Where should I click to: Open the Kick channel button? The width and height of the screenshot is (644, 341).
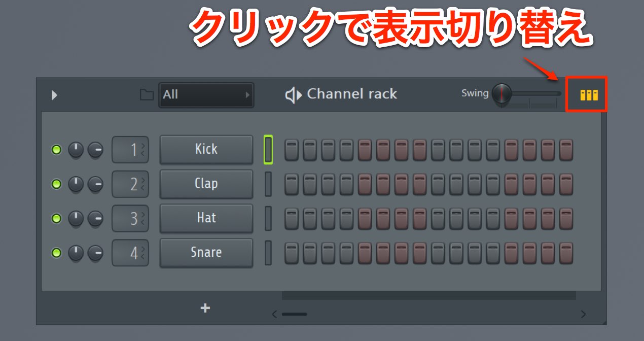206,149
